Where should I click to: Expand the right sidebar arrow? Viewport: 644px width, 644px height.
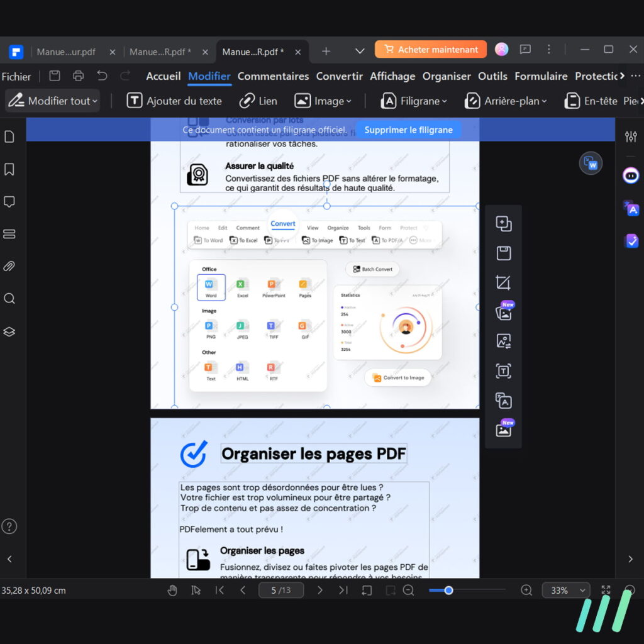coord(630,559)
